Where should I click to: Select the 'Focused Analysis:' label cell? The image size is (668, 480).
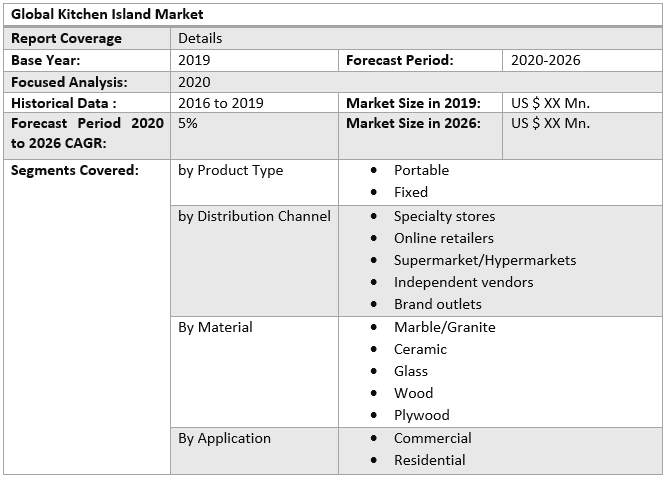click(68, 82)
